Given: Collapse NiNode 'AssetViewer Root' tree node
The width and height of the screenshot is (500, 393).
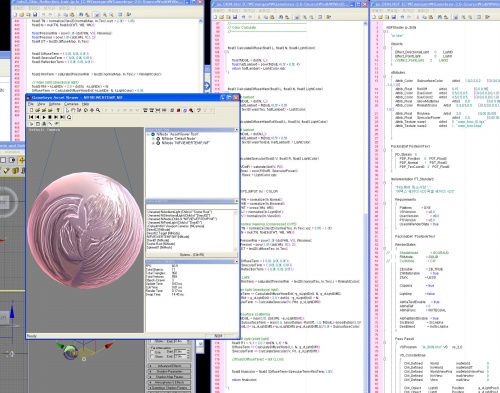Looking at the screenshot, I should click(149, 134).
